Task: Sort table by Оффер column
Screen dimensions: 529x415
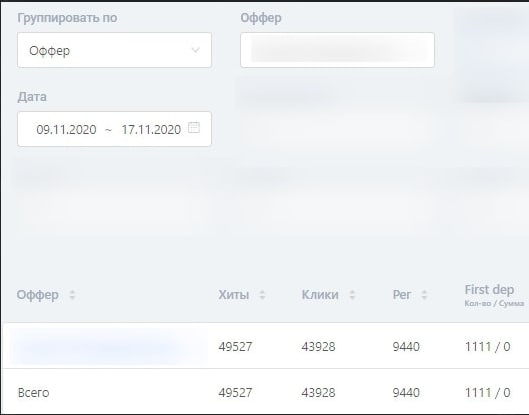Action: click(x=72, y=295)
